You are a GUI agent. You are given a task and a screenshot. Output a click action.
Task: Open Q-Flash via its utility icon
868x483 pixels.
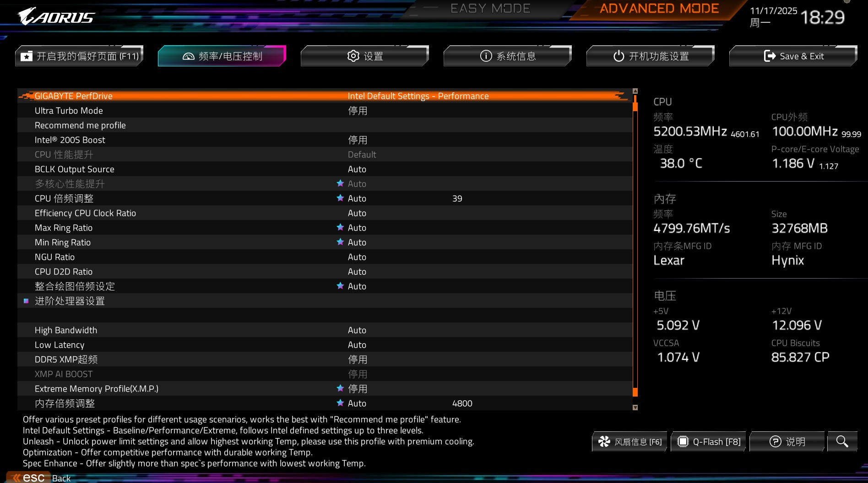[x=683, y=441]
